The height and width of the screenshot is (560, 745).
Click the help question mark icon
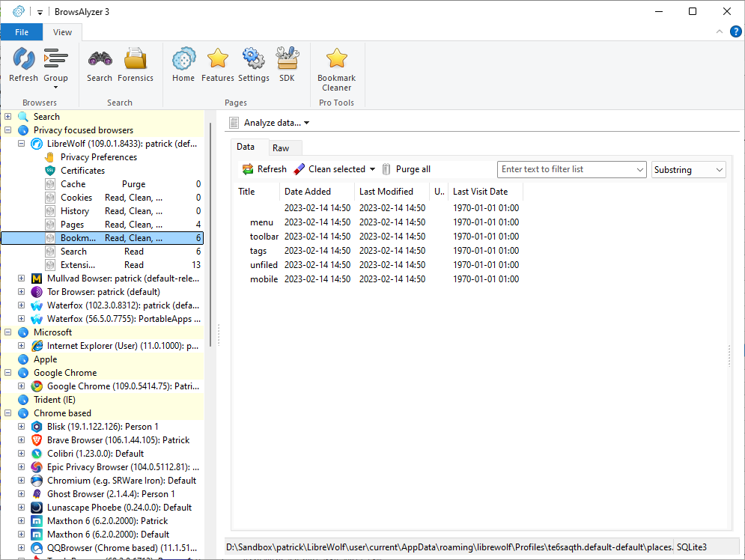coord(735,32)
